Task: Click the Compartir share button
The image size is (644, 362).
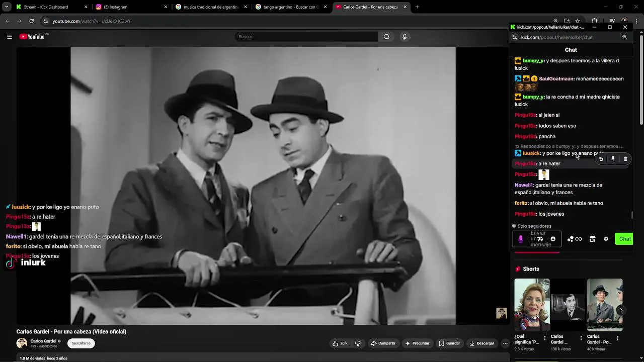Action: point(383,343)
